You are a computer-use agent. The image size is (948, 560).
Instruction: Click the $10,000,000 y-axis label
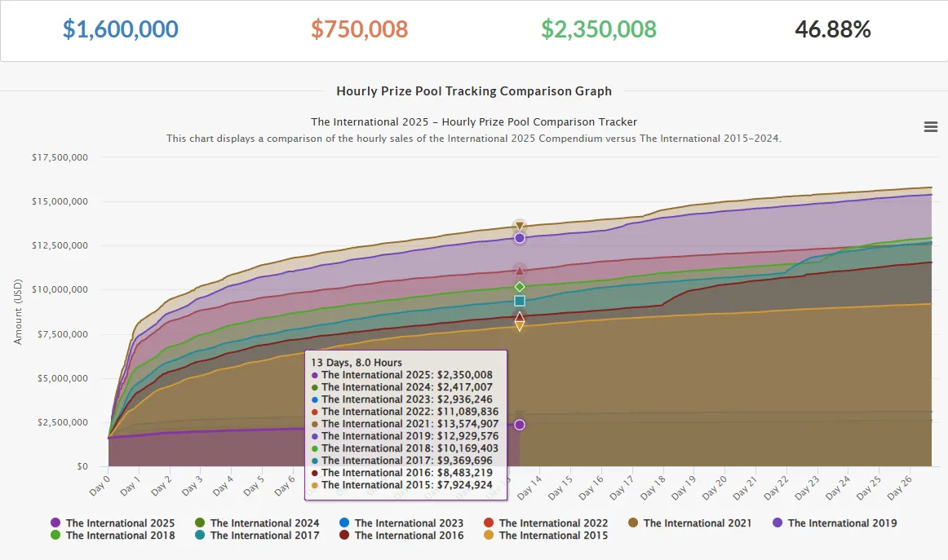click(x=60, y=289)
